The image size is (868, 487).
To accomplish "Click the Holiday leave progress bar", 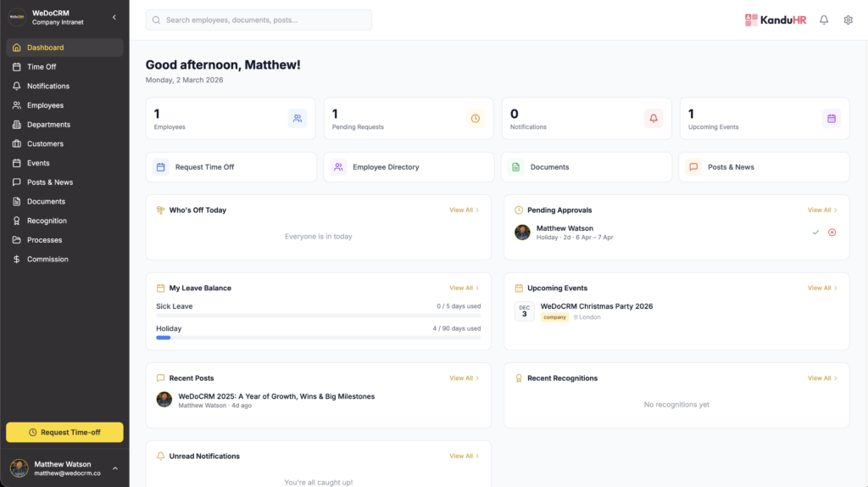I will 318,338.
